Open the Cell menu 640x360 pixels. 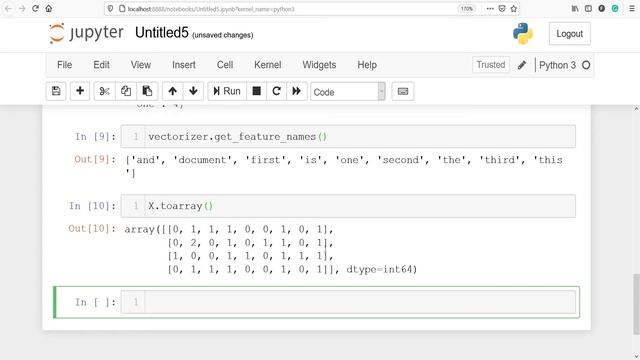pos(225,65)
